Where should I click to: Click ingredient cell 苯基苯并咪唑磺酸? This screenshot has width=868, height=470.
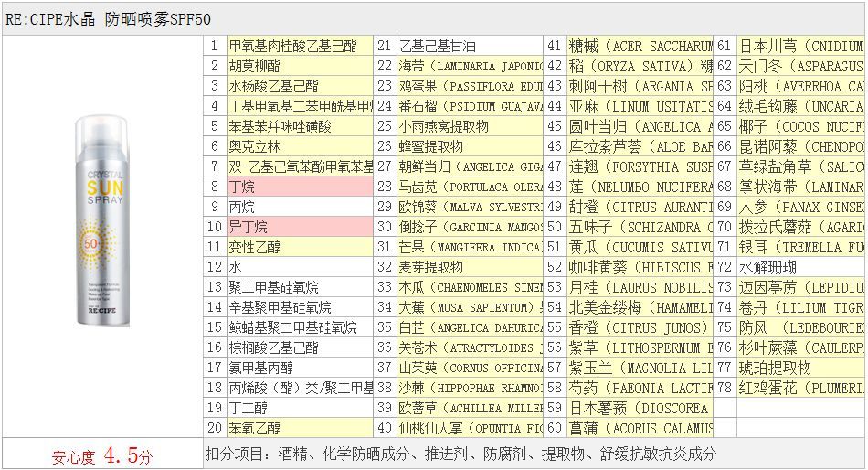click(x=300, y=126)
